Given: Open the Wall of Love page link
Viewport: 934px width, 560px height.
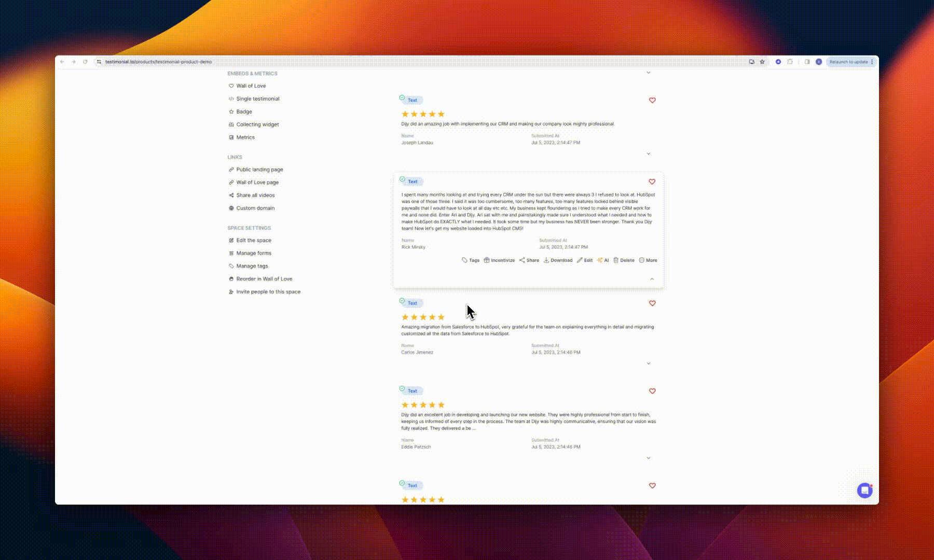Looking at the screenshot, I should coord(254,183).
